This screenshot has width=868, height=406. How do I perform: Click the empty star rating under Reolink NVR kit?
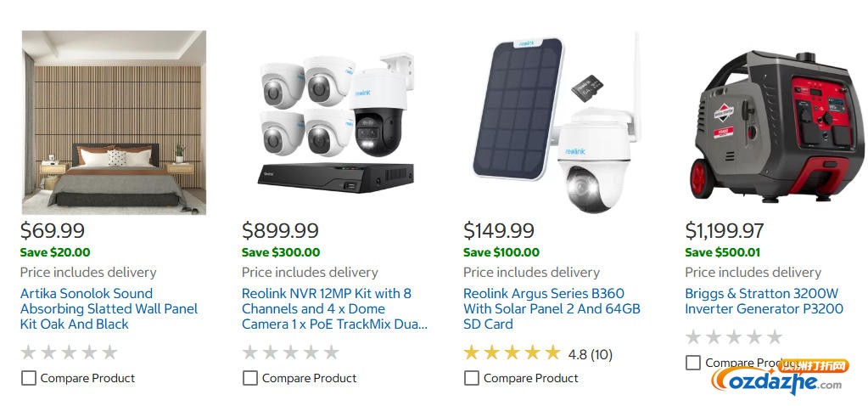point(290,352)
